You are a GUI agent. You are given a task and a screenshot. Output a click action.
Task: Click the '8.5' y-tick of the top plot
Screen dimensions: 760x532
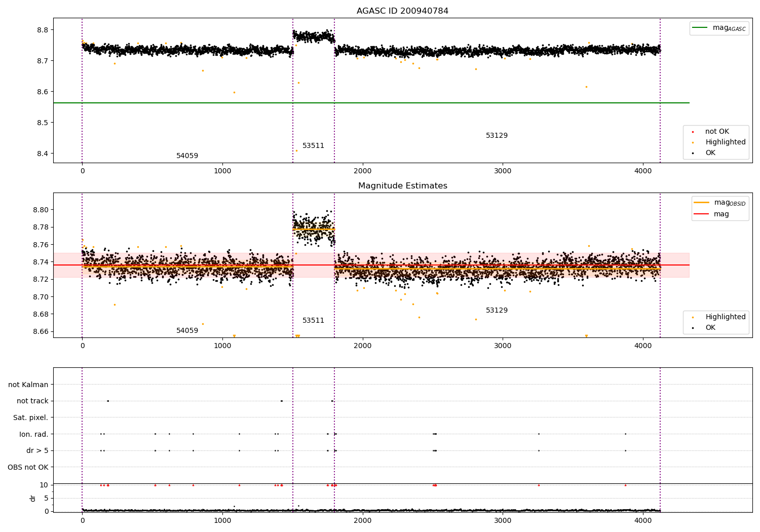pyautogui.click(x=43, y=123)
